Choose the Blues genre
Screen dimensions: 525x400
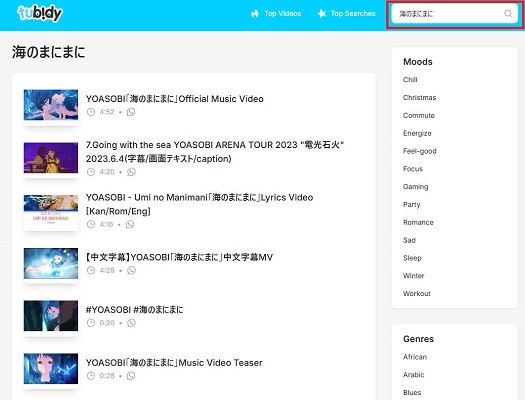coord(412,392)
